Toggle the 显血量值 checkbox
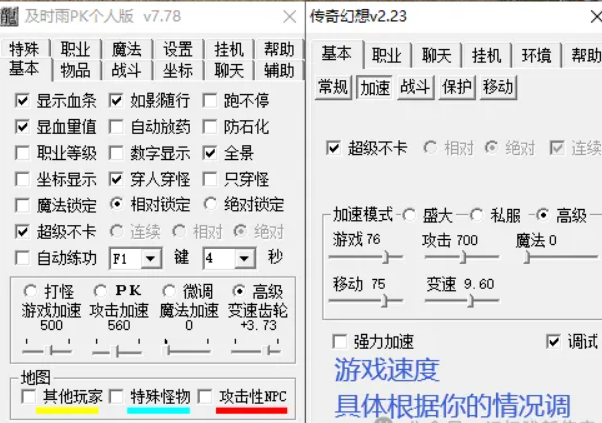 pos(22,127)
